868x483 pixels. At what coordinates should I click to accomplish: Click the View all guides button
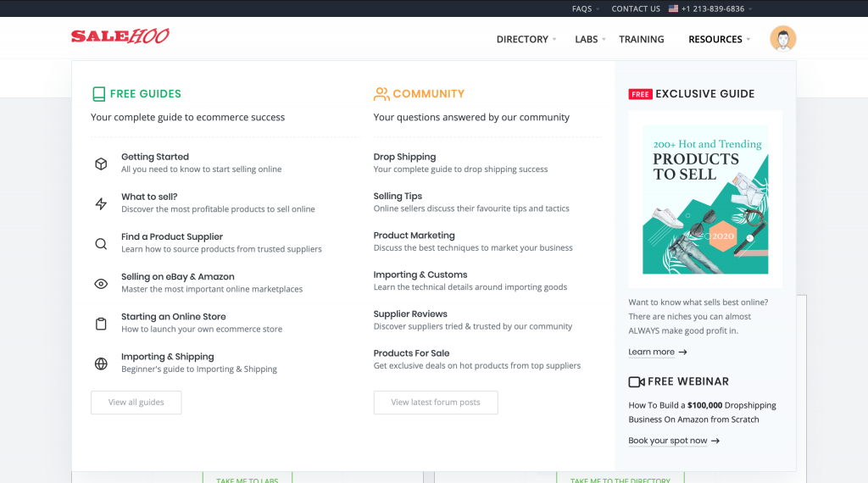point(136,402)
